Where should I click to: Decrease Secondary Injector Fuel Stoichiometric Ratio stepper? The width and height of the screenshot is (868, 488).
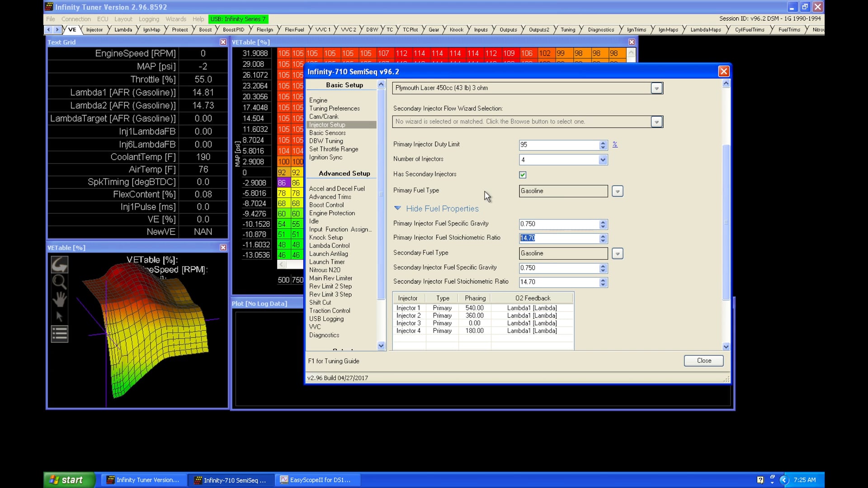pos(603,284)
